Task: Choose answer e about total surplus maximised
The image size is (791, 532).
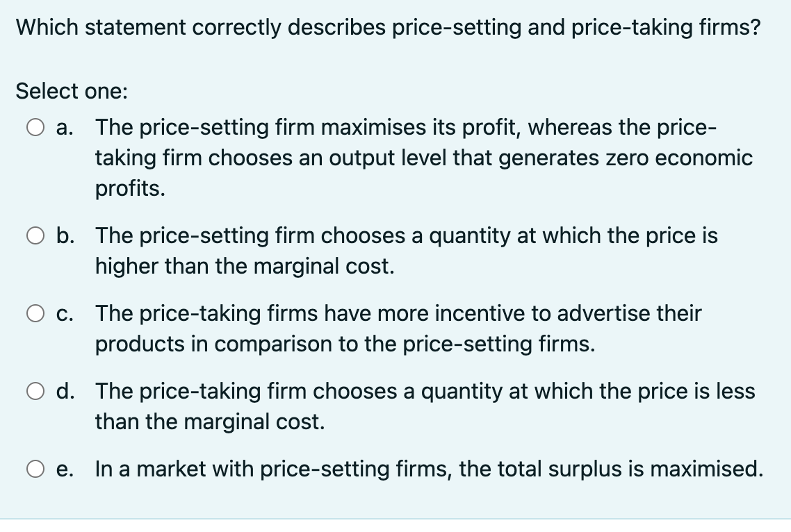Action: click(x=35, y=469)
